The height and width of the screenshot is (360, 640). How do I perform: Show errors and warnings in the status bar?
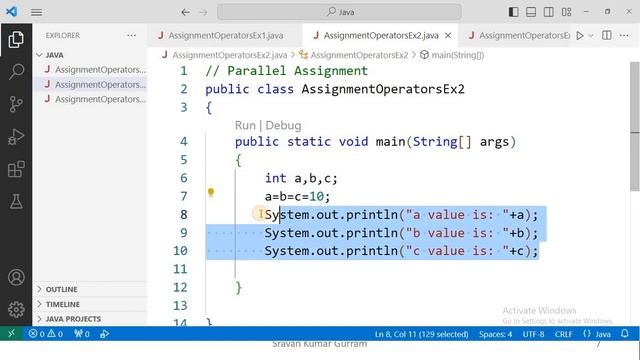pos(46,334)
